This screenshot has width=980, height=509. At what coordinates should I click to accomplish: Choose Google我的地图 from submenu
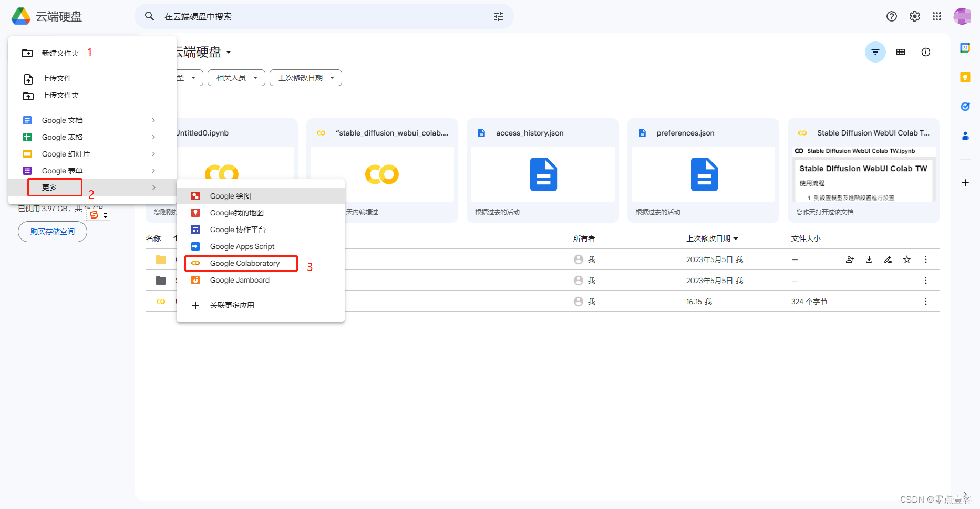pyautogui.click(x=261, y=213)
